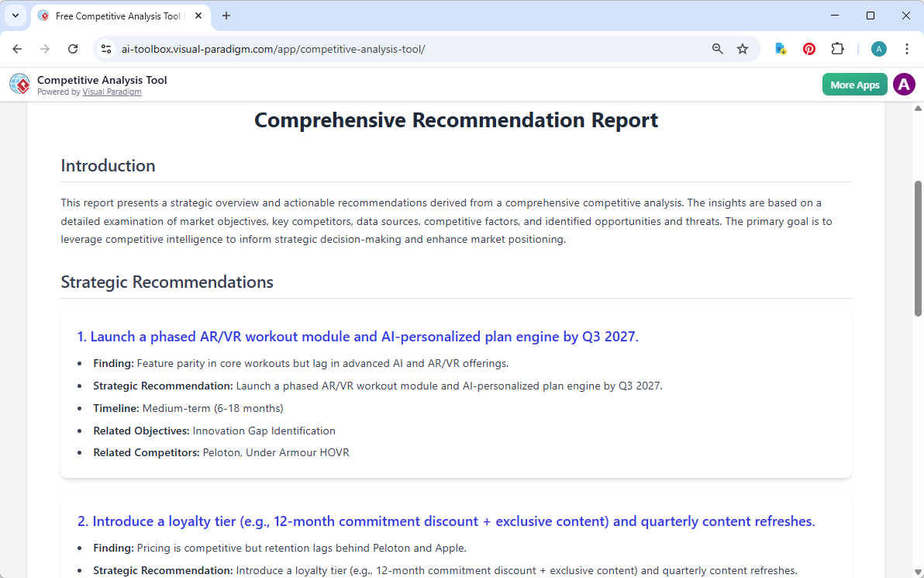Click the first strategic recommendation heading
This screenshot has width=924, height=578.
357,336
